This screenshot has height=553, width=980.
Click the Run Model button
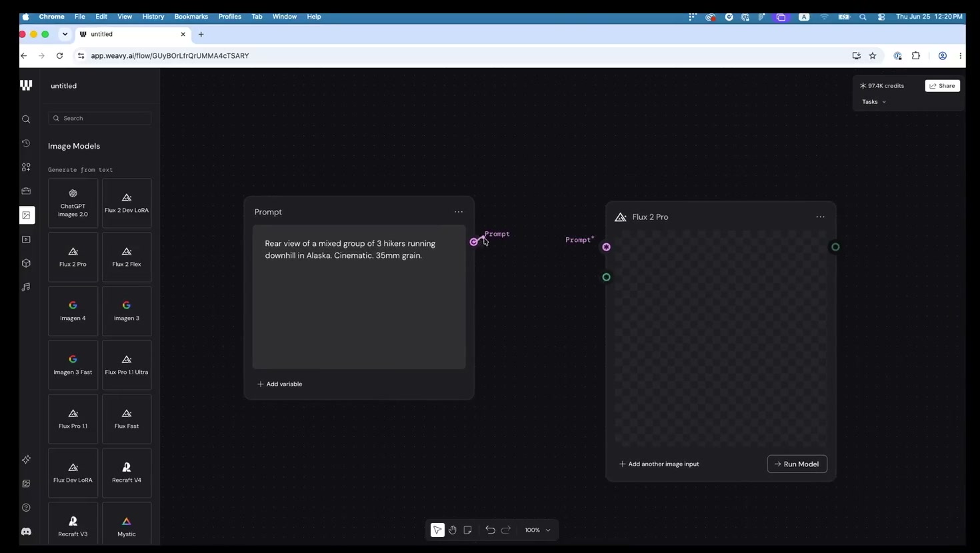pos(797,464)
